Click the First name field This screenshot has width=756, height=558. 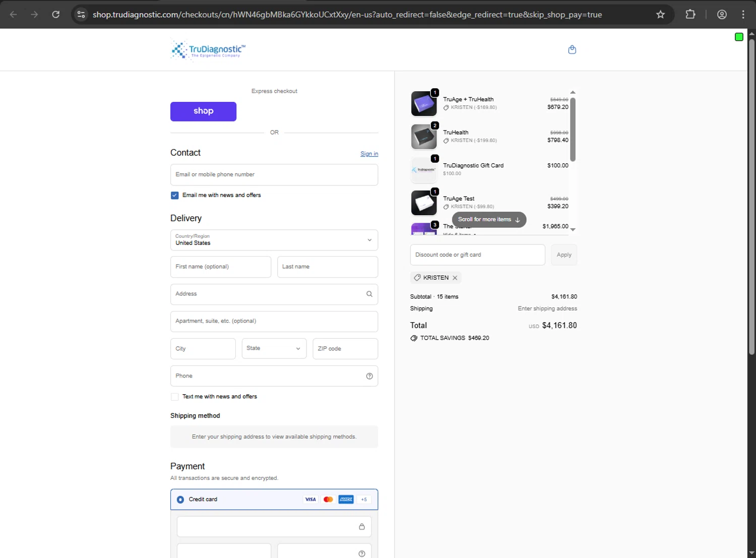click(x=221, y=267)
